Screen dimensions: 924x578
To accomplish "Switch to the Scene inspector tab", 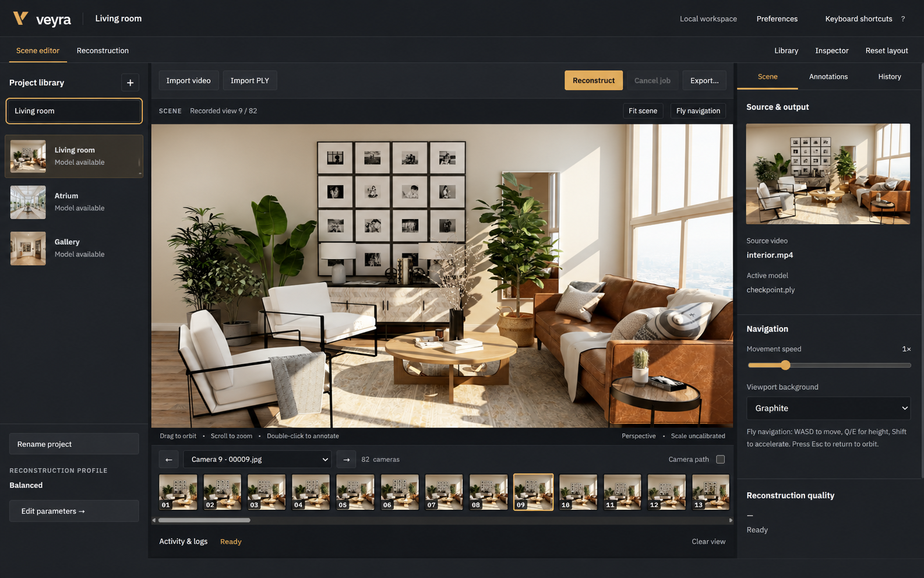I will [767, 77].
